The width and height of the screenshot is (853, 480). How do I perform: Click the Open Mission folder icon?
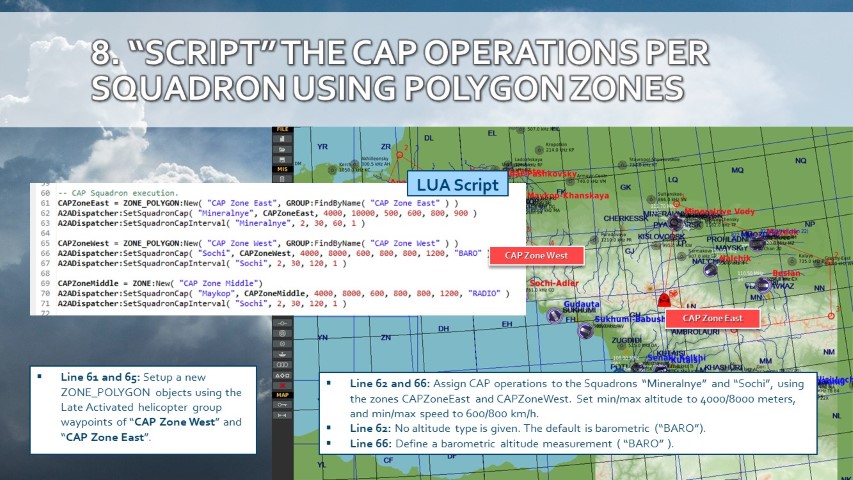283,148
